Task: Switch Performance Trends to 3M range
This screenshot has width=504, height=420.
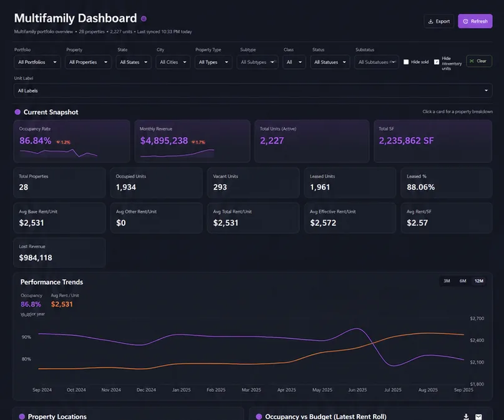Action: 447,281
